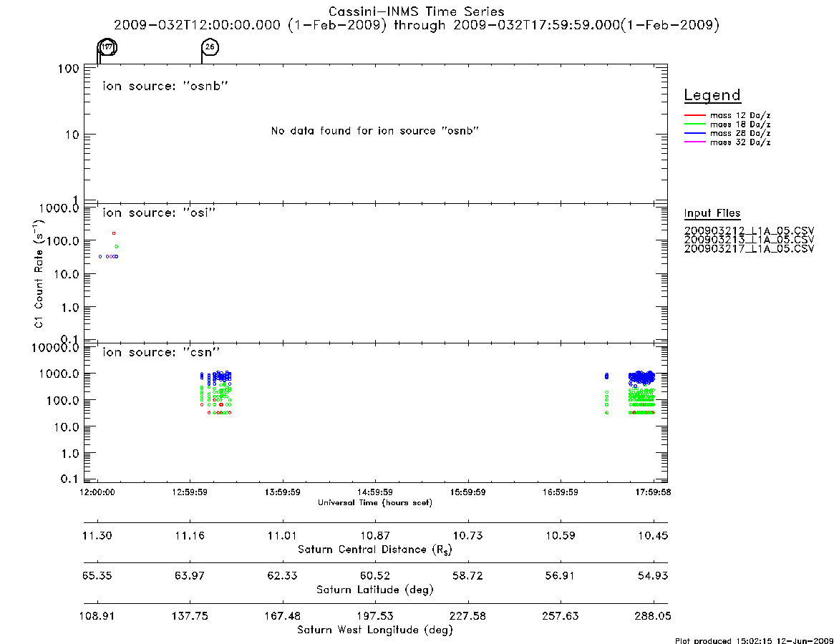
Task: Click the '257.63' west longitude value
Action: point(561,616)
